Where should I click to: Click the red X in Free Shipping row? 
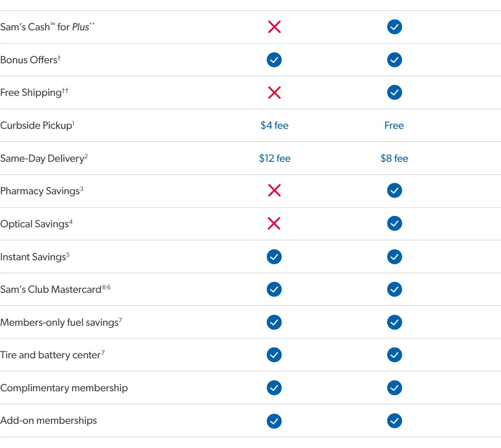274,93
